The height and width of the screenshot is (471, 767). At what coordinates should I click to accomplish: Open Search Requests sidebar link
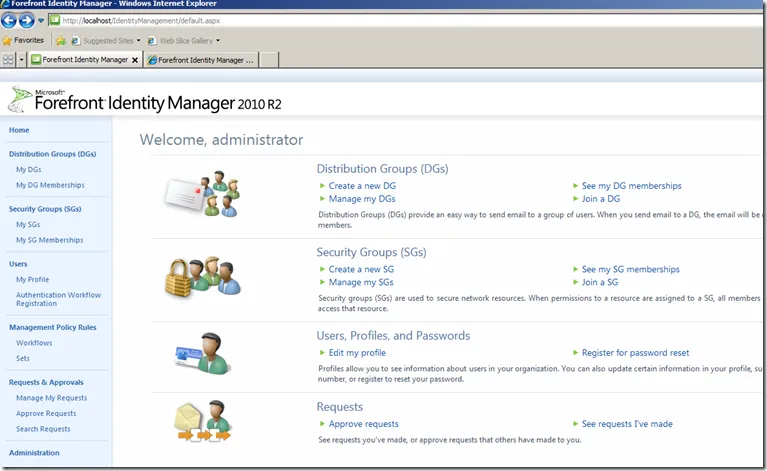point(43,429)
